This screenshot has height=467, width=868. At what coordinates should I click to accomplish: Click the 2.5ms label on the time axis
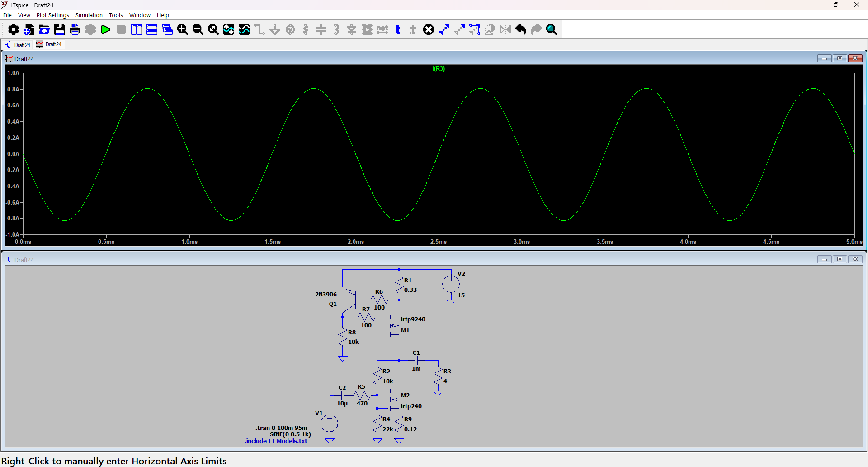point(439,242)
